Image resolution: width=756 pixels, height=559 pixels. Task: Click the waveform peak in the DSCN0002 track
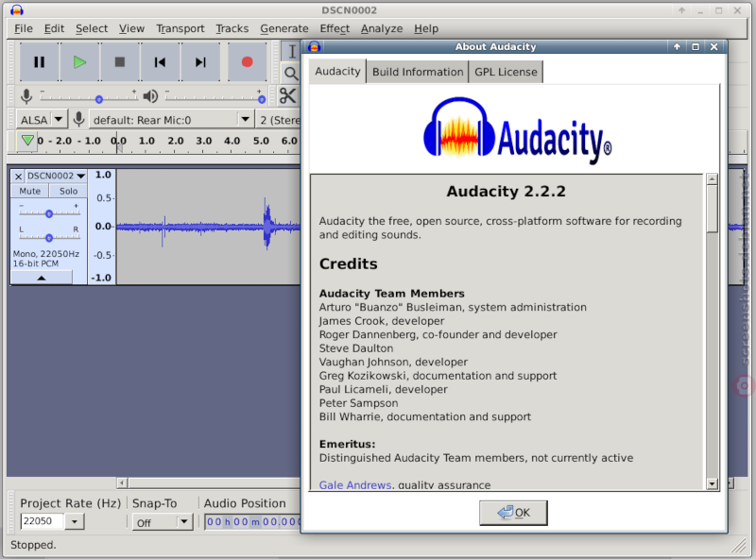[x=266, y=224]
